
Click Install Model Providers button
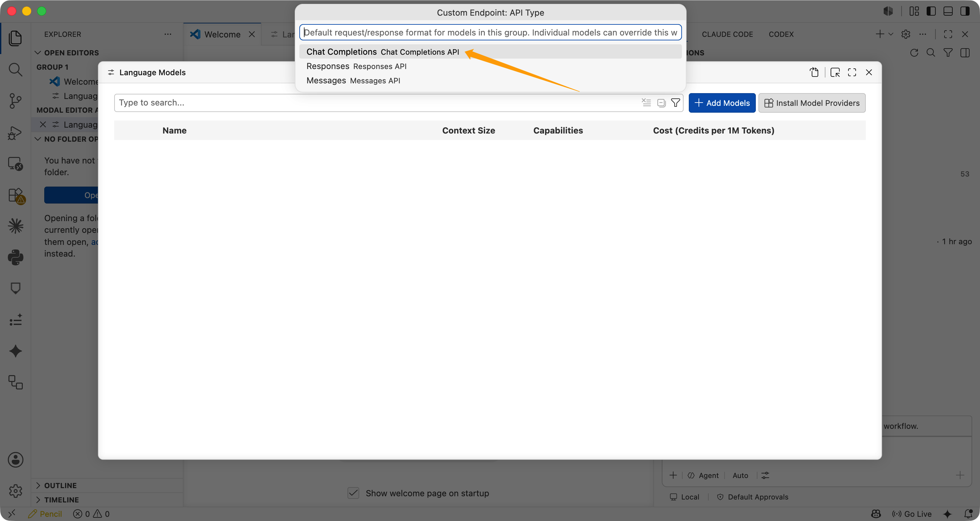(x=812, y=103)
